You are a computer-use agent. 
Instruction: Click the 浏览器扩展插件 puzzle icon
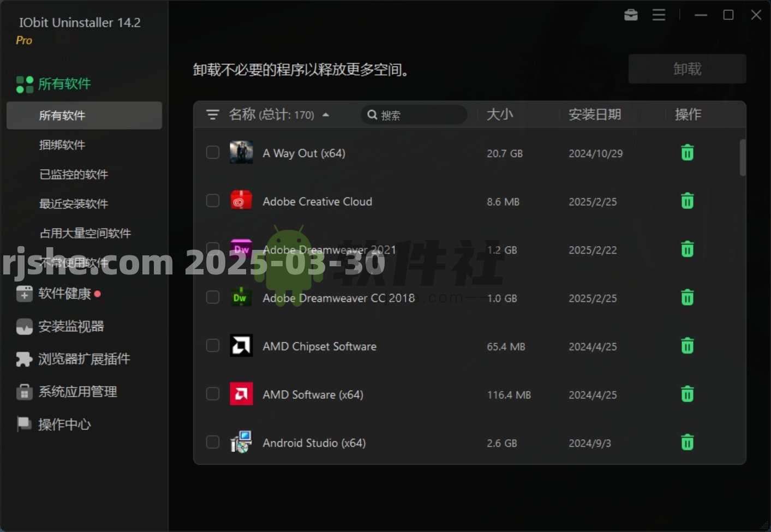coord(25,359)
